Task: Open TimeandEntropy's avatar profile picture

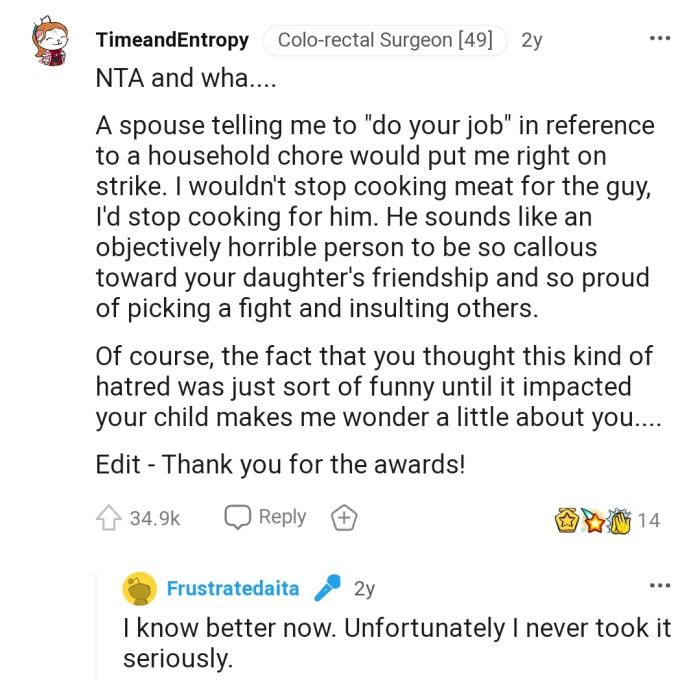Action: coord(49,42)
